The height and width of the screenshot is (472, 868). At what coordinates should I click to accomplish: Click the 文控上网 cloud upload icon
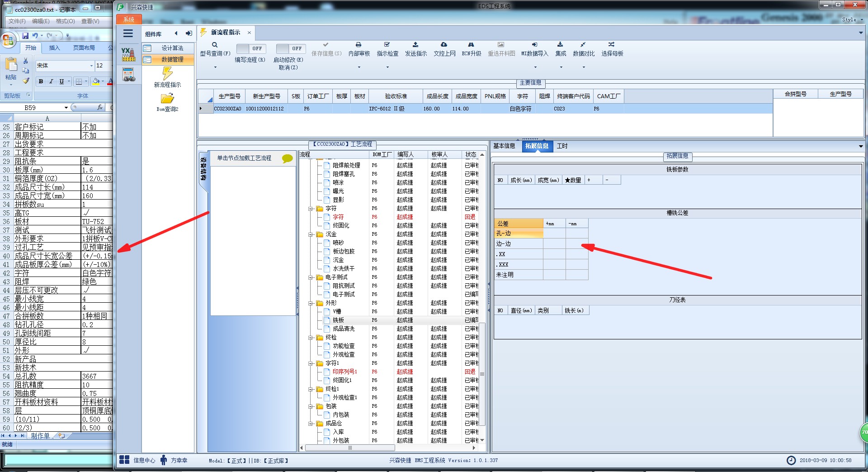[444, 45]
